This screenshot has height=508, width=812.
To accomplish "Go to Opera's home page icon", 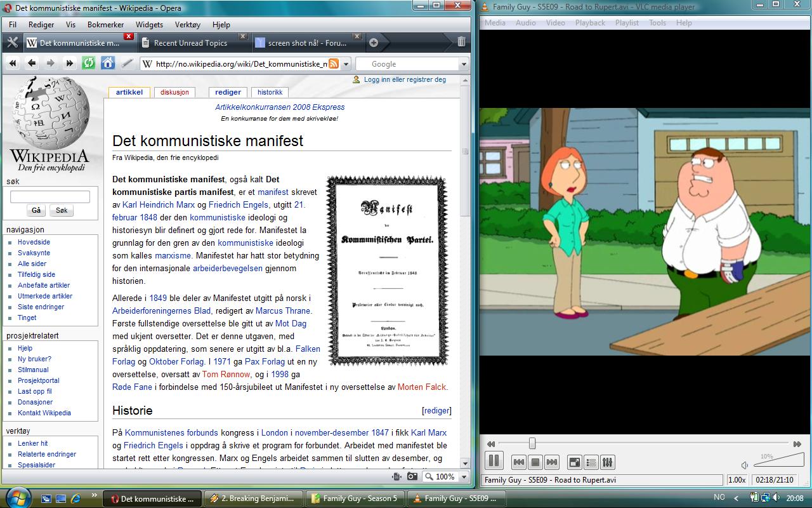I will [108, 63].
